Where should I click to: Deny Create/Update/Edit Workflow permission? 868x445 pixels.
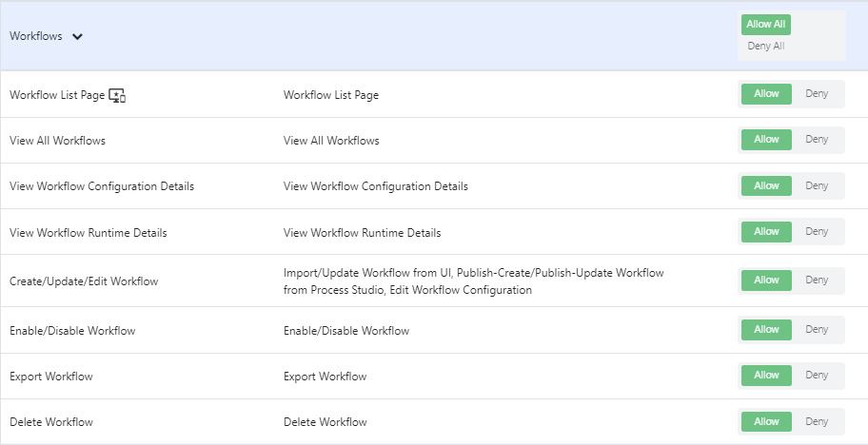pos(817,280)
